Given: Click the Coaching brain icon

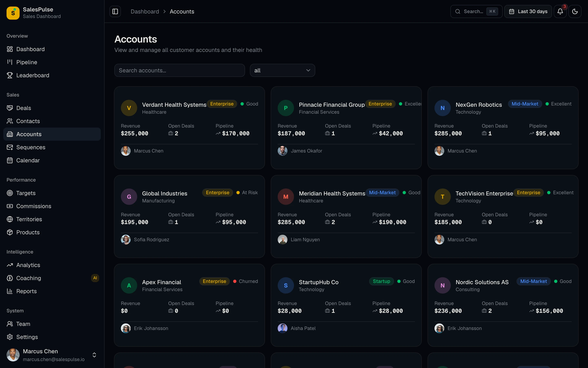Looking at the screenshot, I should click(10, 278).
